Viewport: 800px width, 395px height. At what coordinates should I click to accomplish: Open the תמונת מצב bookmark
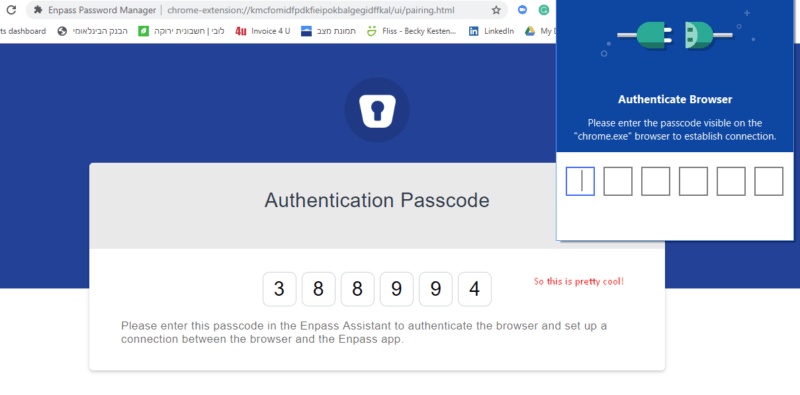[329, 31]
